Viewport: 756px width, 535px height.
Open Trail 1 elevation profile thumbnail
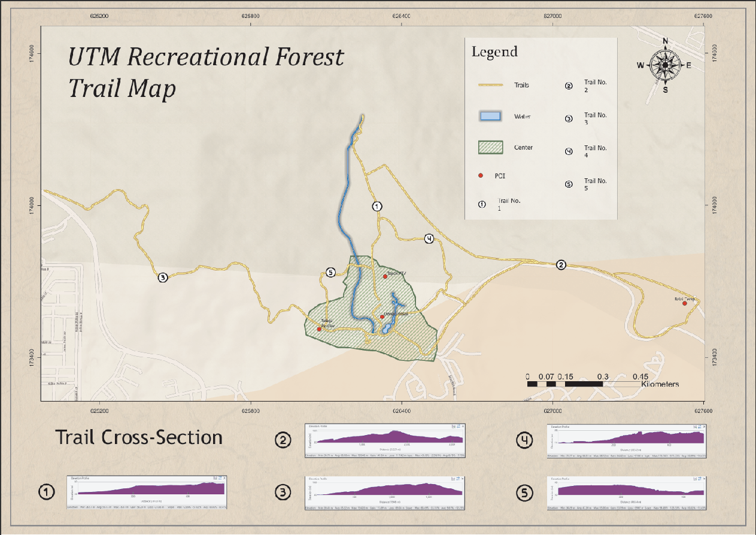click(147, 493)
